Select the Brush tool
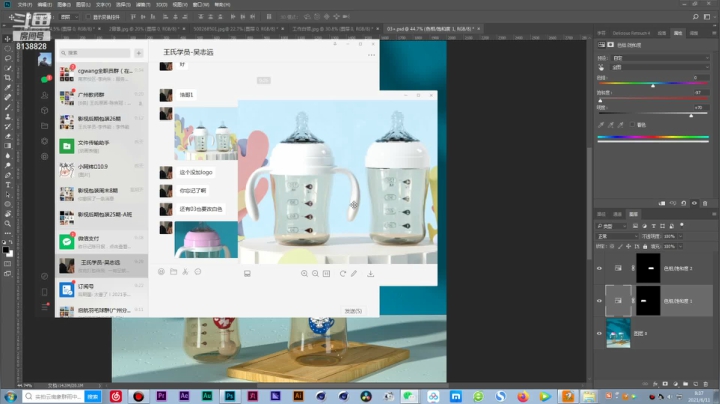The width and height of the screenshot is (720, 404). pyautogui.click(x=7, y=107)
